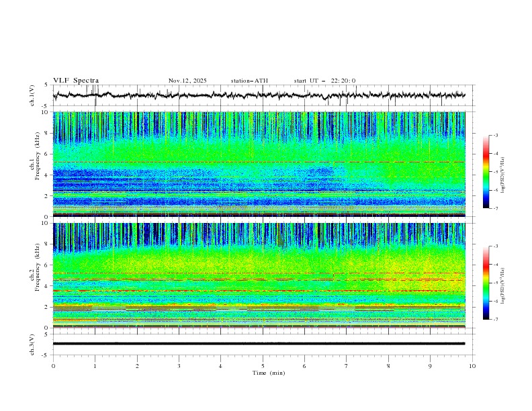Click the "-6" tick on ch.2 colorbar
The width and height of the screenshot is (532, 411).
495,301
